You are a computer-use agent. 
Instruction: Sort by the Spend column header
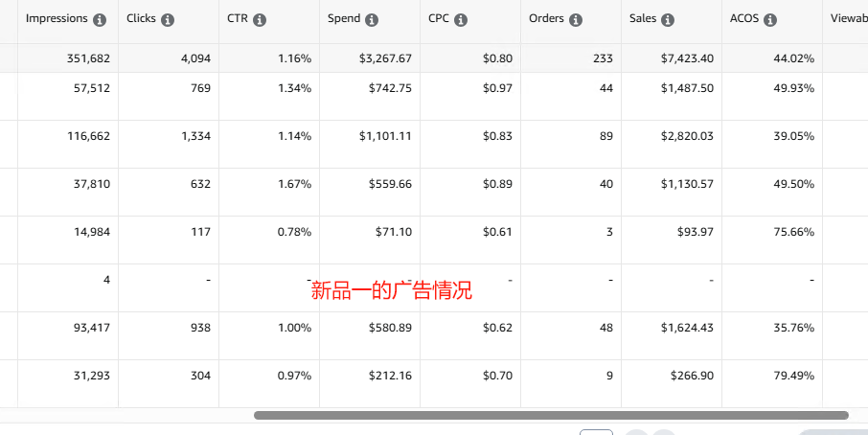[344, 18]
